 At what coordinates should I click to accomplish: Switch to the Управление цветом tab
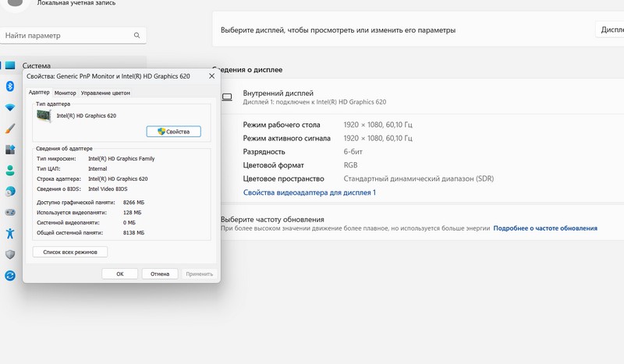[105, 93]
